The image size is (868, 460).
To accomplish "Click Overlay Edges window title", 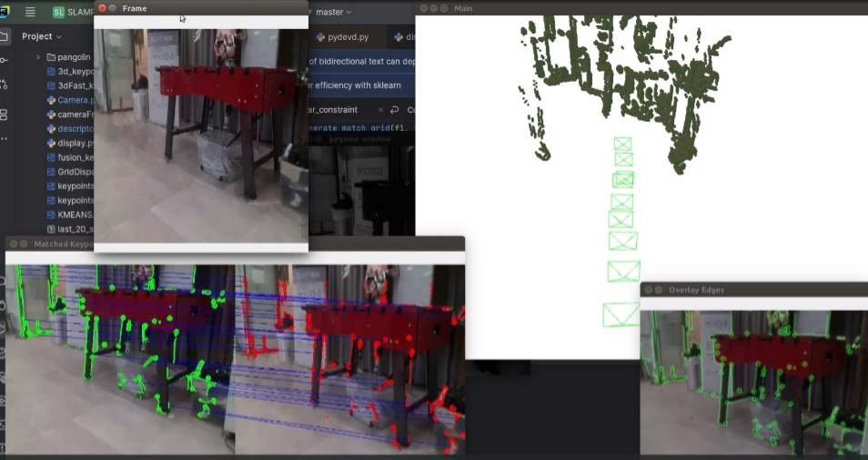I will click(696, 290).
